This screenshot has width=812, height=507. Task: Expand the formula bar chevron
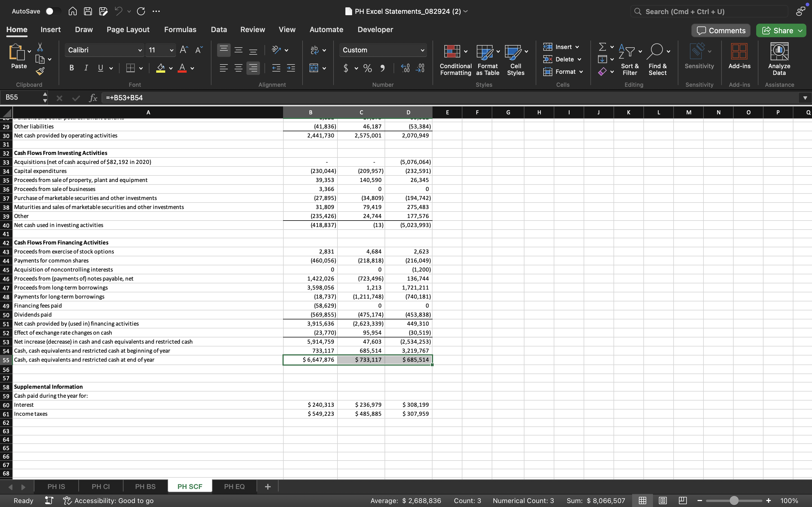coord(805,97)
